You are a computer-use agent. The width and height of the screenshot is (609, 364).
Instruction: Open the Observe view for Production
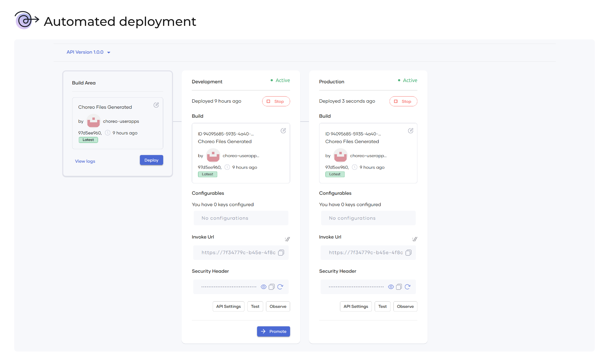coord(405,306)
